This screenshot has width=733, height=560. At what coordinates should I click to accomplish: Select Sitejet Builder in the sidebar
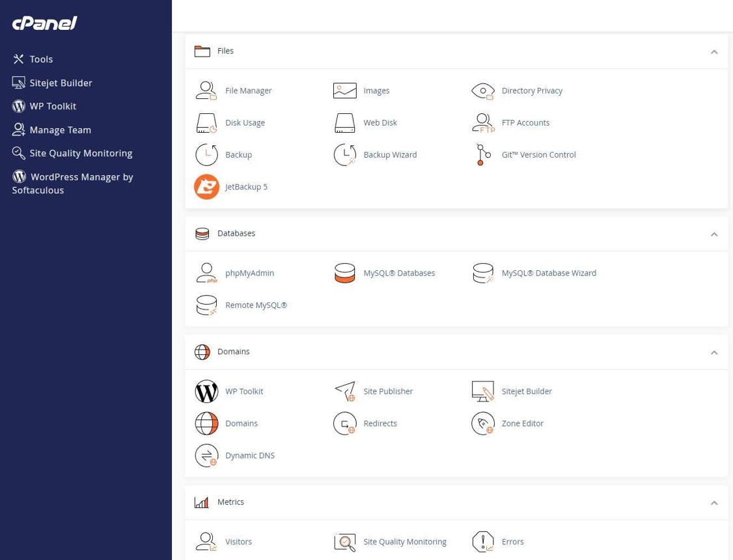tap(52, 83)
